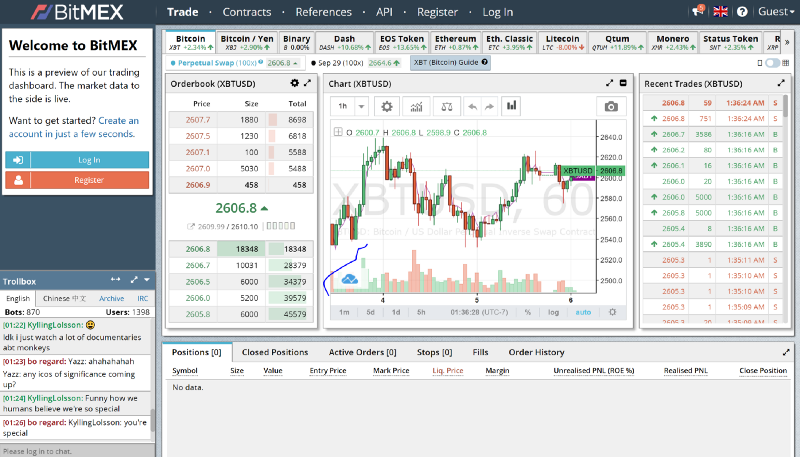Collapse the Chart panel
This screenshot has width=800, height=457.
point(623,83)
